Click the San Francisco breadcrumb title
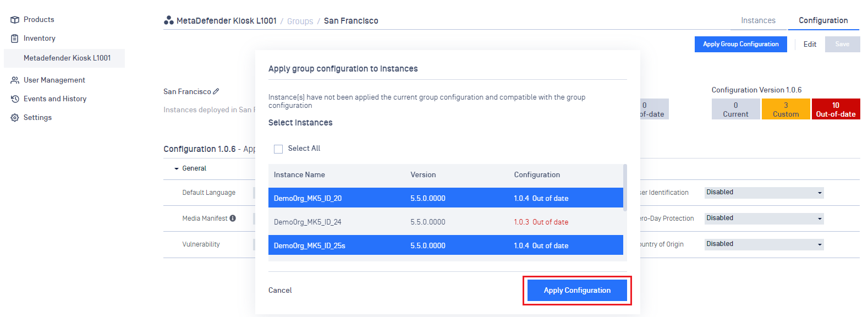The image size is (868, 317). [x=351, y=21]
